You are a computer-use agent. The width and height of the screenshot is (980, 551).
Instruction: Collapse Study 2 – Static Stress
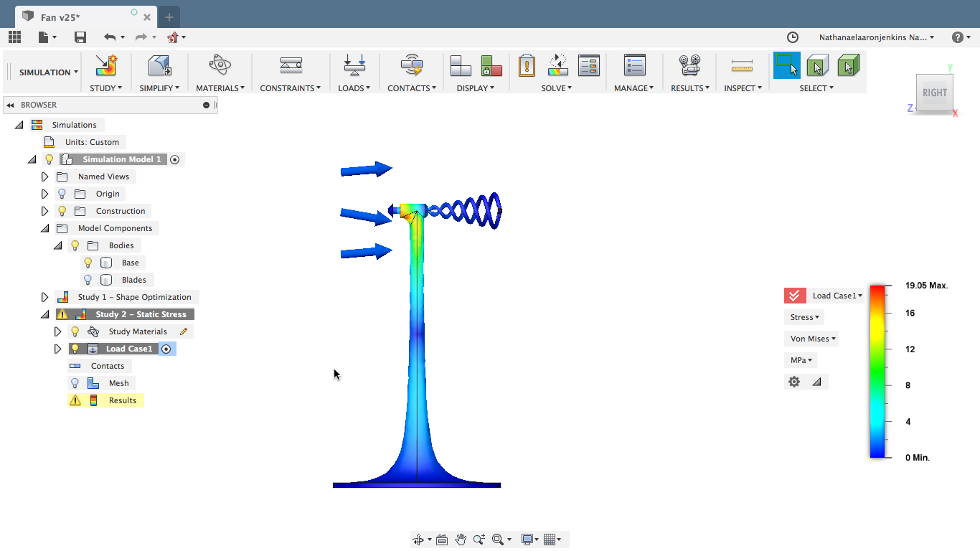pos(44,314)
